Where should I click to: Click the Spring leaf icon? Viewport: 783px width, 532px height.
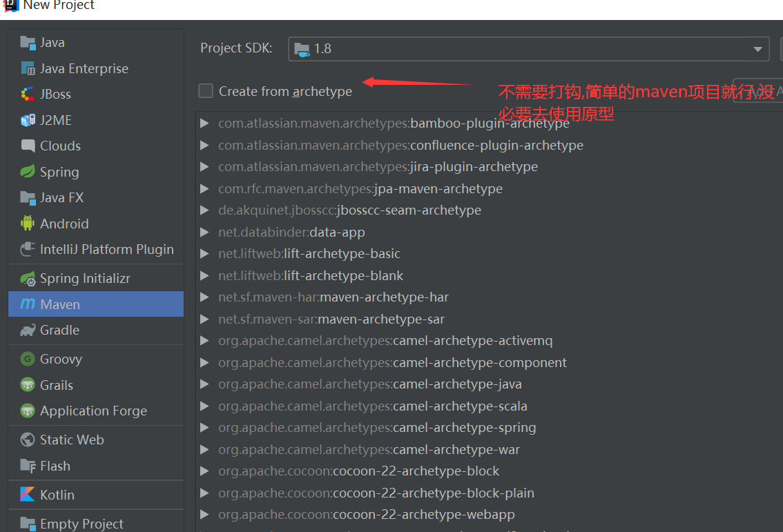(28, 172)
